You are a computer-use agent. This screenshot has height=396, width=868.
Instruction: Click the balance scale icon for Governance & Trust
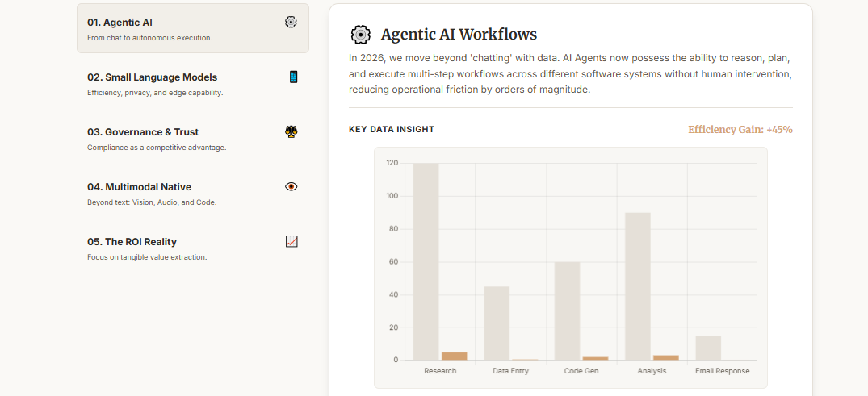pyautogui.click(x=291, y=132)
